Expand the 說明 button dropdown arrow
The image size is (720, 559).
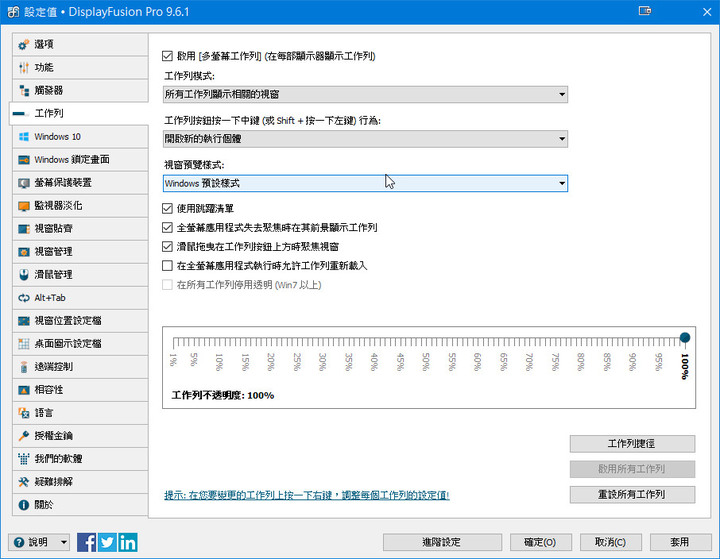point(64,542)
